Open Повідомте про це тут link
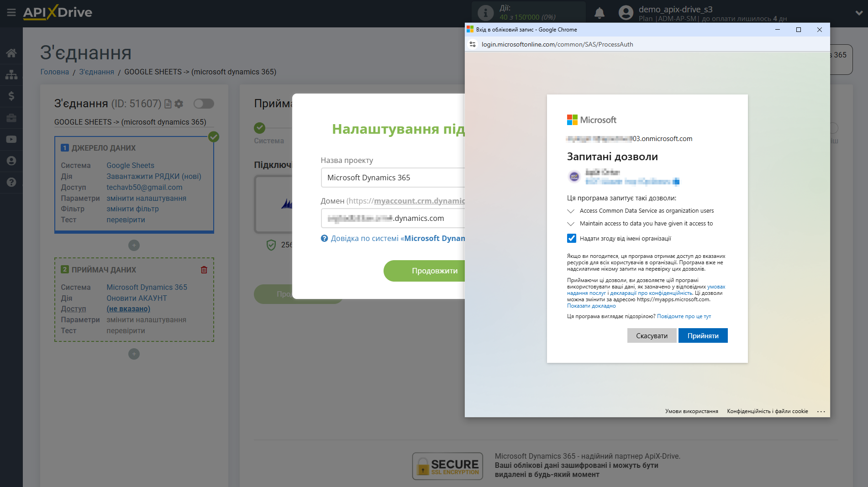The width and height of the screenshot is (868, 487). coord(684,316)
